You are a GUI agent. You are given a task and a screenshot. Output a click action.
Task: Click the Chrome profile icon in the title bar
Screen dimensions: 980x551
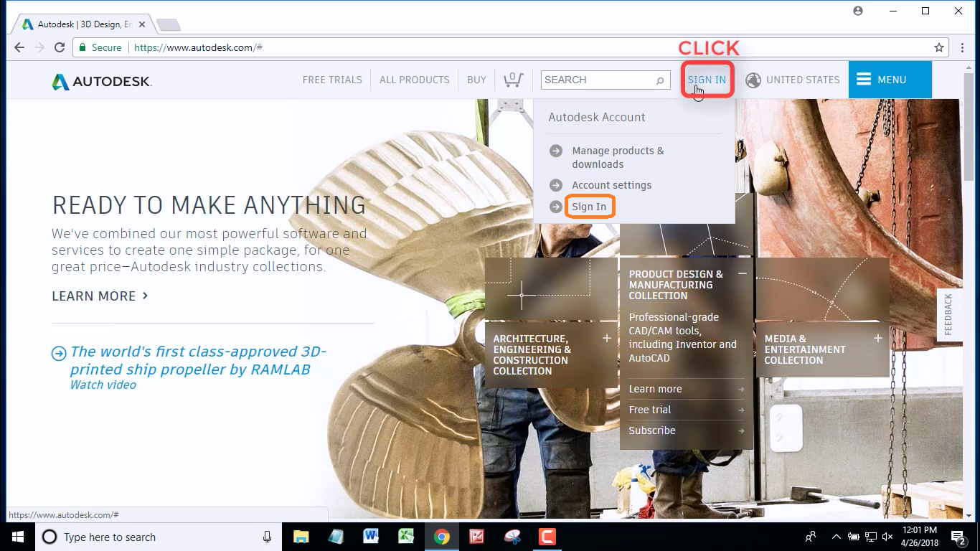[x=858, y=11]
